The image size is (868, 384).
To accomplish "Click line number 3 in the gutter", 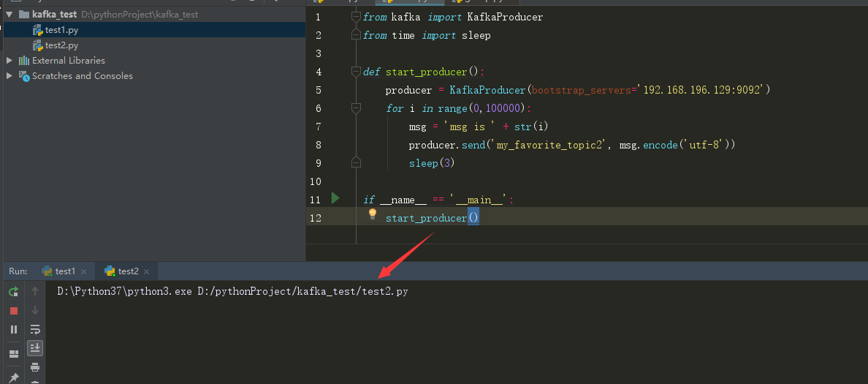I will (319, 53).
